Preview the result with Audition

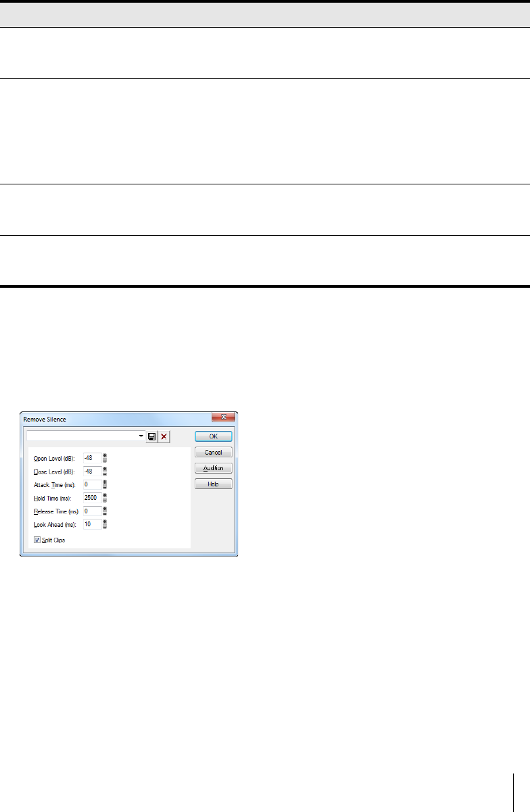(214, 468)
